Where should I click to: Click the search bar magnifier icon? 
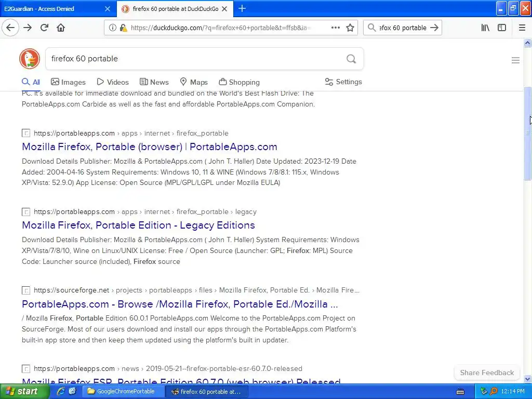pos(372,28)
